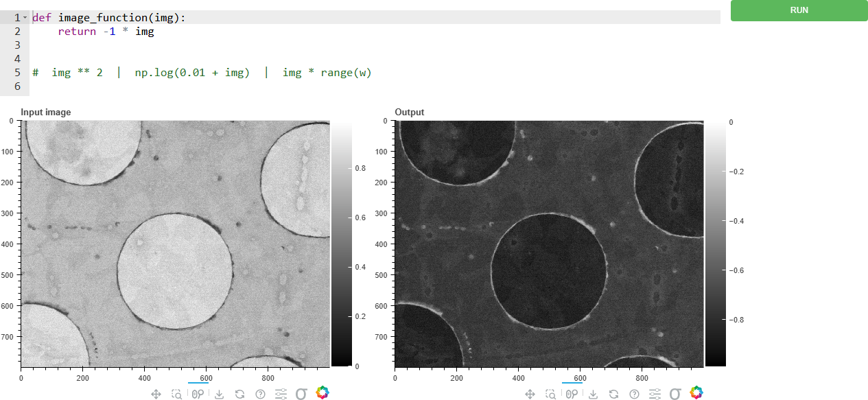
Task: Save the Output plot image
Action: (x=593, y=394)
